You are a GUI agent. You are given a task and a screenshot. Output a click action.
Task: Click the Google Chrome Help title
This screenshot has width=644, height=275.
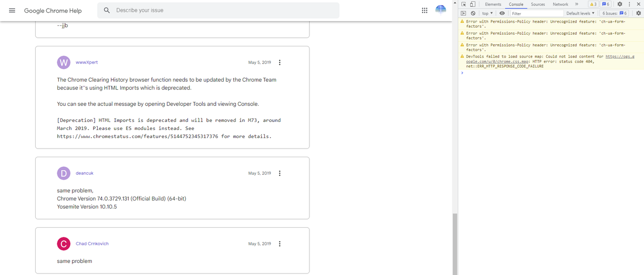click(x=53, y=11)
